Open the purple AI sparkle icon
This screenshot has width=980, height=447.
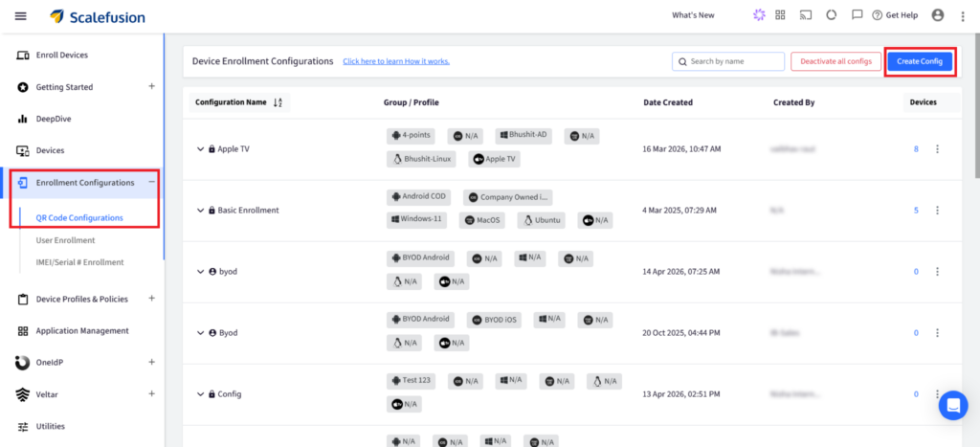click(759, 15)
